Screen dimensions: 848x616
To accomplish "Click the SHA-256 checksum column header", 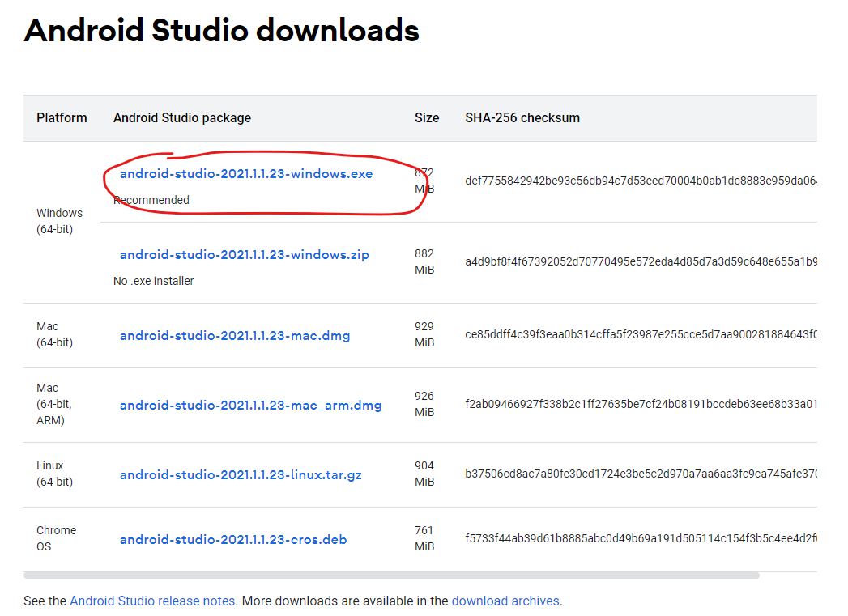I will (x=522, y=118).
